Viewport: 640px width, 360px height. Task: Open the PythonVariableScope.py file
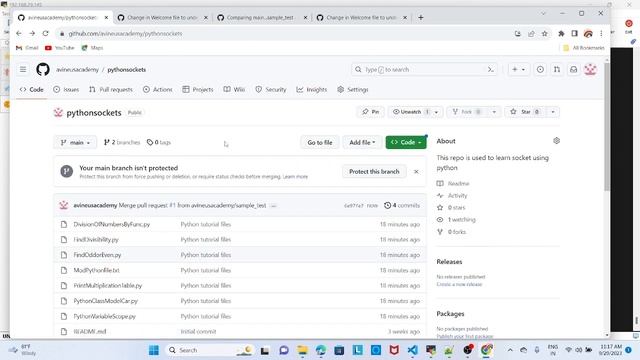[x=104, y=316]
